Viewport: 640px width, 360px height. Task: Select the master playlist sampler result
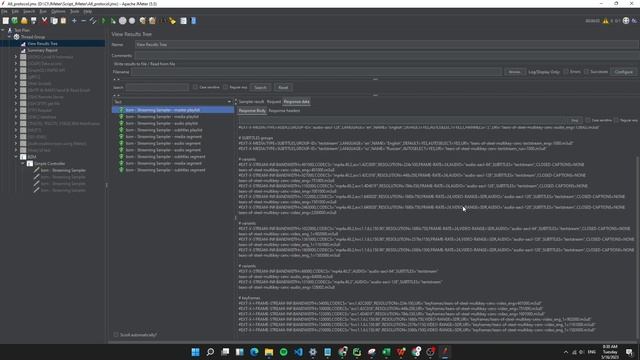tap(173, 110)
